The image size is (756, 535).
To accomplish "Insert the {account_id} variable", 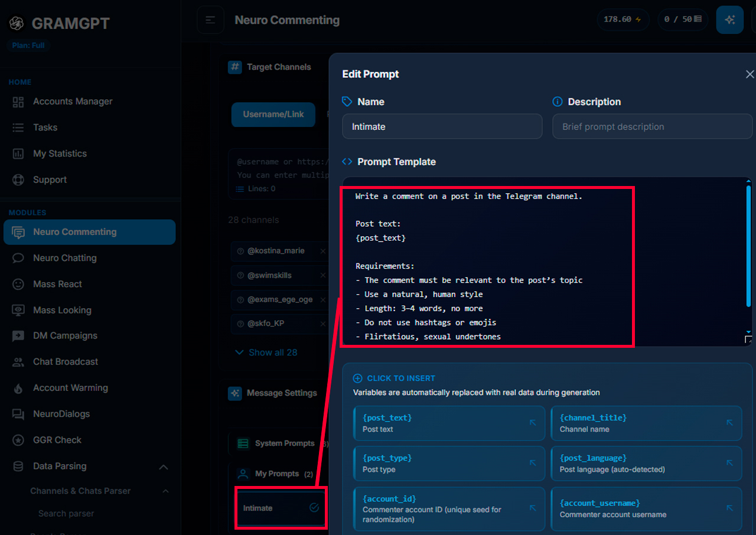I will coord(449,508).
